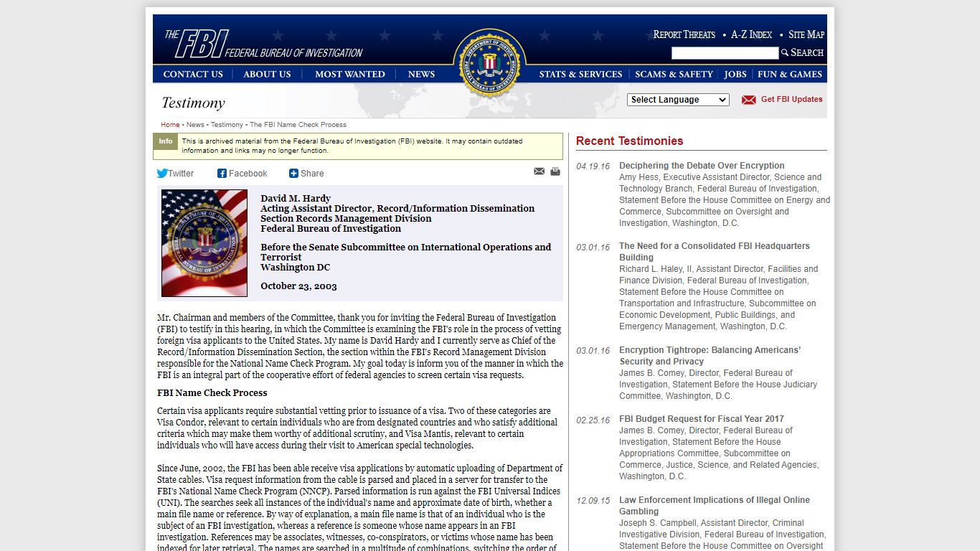Click the Recent Testimonies heading
This screenshot has height=551, width=980.
(629, 141)
